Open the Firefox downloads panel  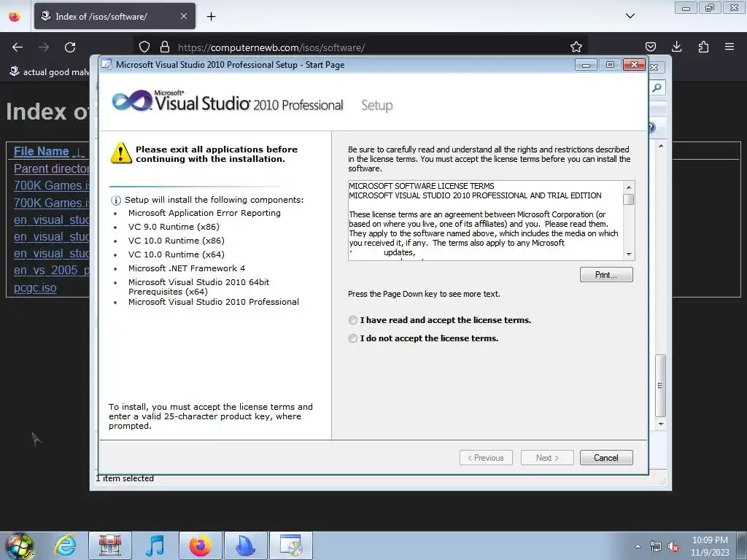676,47
